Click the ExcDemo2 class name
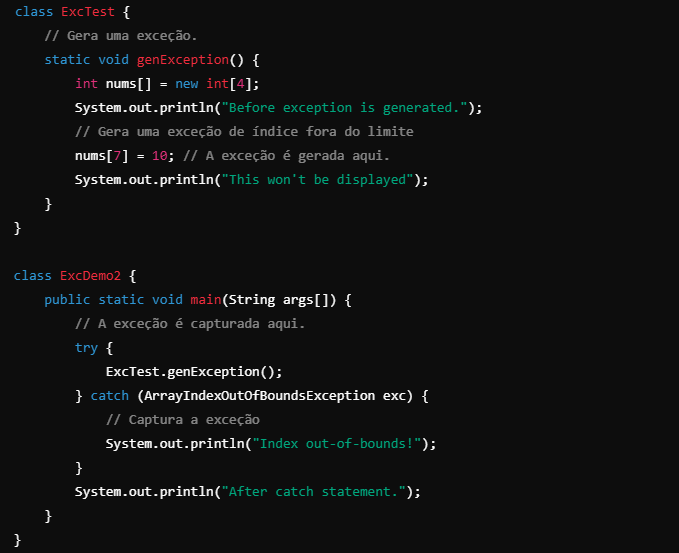The height and width of the screenshot is (553, 679). point(90,275)
